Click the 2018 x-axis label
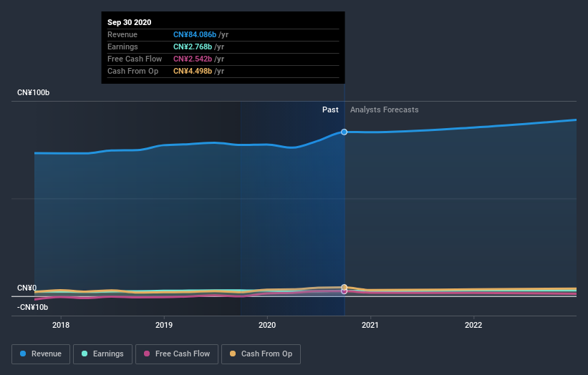588x375 pixels. [x=61, y=325]
